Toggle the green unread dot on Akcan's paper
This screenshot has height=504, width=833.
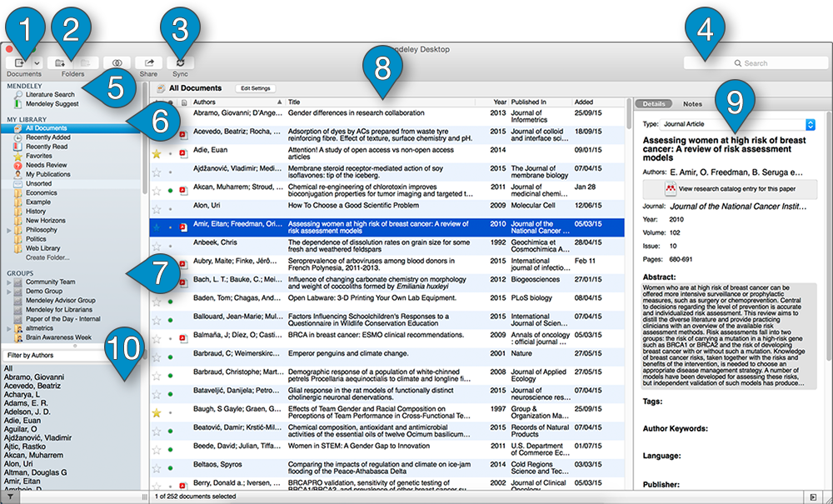click(x=169, y=190)
